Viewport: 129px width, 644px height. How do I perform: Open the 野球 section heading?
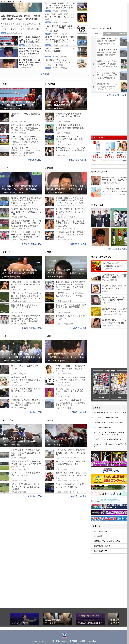[x=5, y=84]
